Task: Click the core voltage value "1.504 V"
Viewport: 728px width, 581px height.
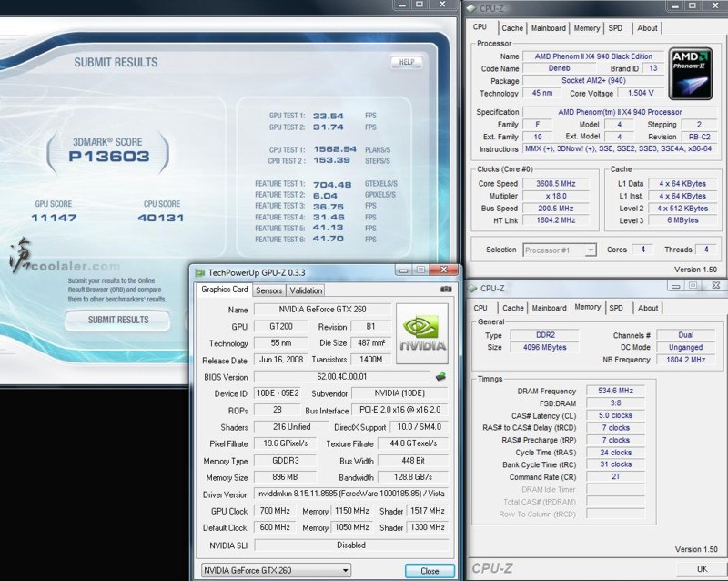Action: [x=641, y=93]
